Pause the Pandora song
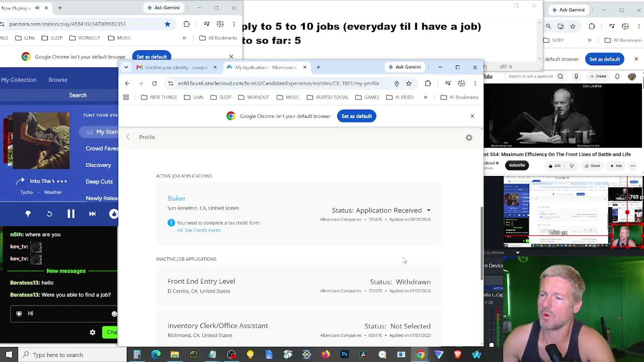The width and height of the screenshot is (644, 362). click(x=71, y=214)
